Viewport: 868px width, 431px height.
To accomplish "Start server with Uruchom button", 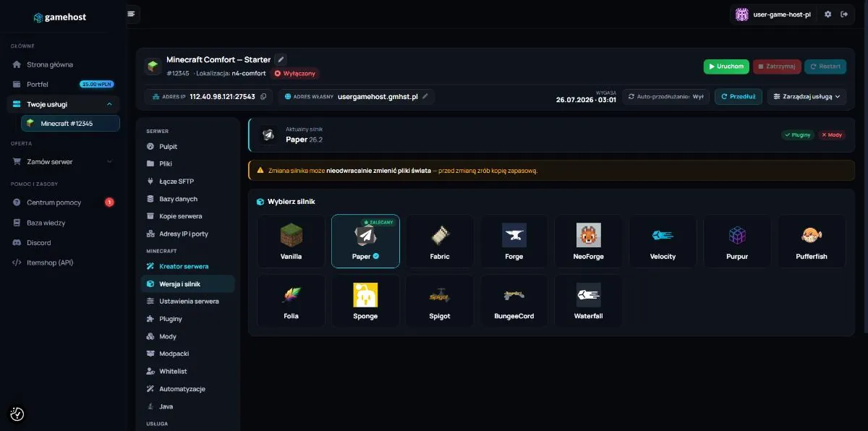I will click(726, 67).
